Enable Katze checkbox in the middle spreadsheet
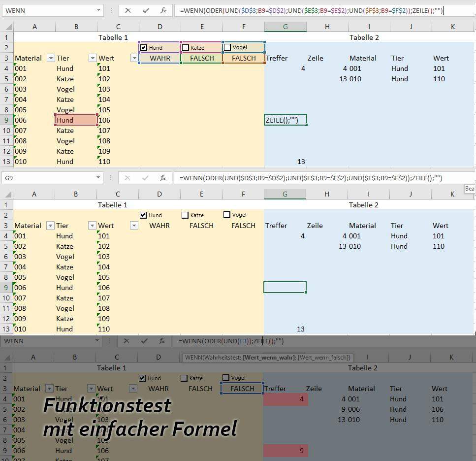The height and width of the screenshot is (461, 476). point(185,215)
